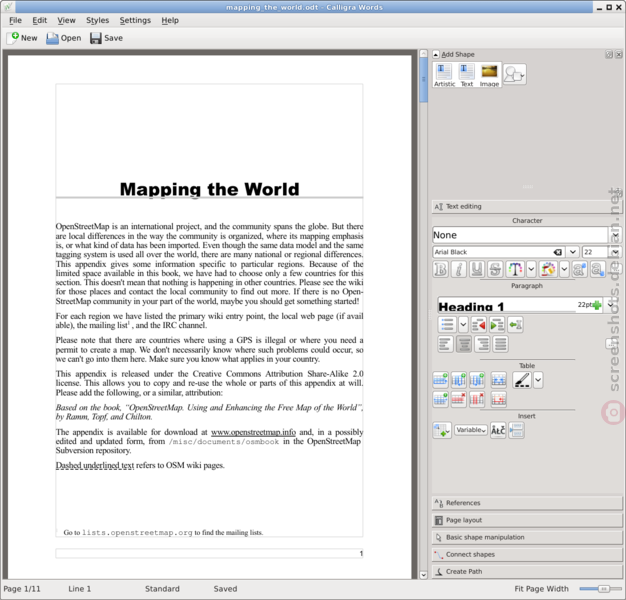Add new paragraph style with green plus
This screenshot has height=600, width=626.
point(597,305)
